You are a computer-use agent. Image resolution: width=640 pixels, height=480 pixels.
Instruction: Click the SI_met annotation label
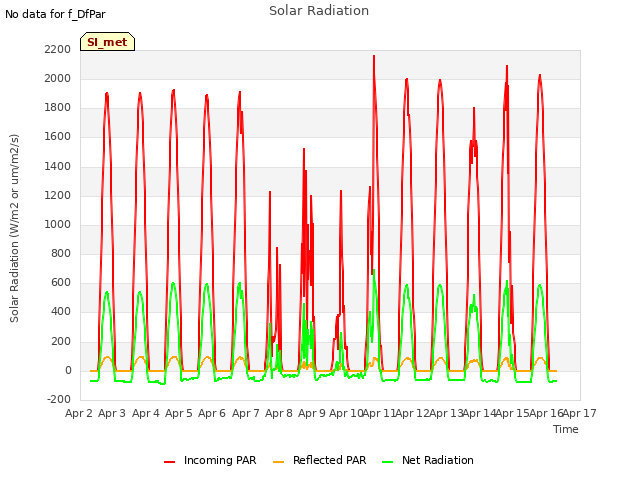point(107,42)
